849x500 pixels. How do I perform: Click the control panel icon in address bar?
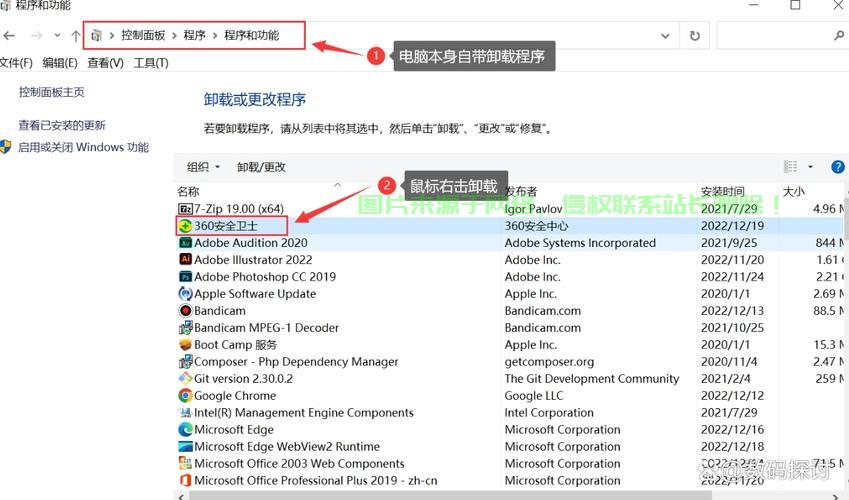pyautogui.click(x=96, y=36)
